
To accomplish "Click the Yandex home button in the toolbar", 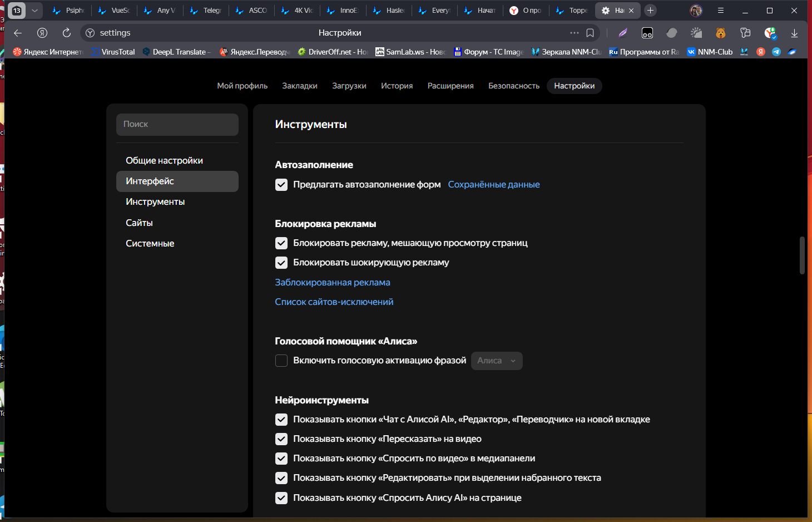I will (x=42, y=33).
